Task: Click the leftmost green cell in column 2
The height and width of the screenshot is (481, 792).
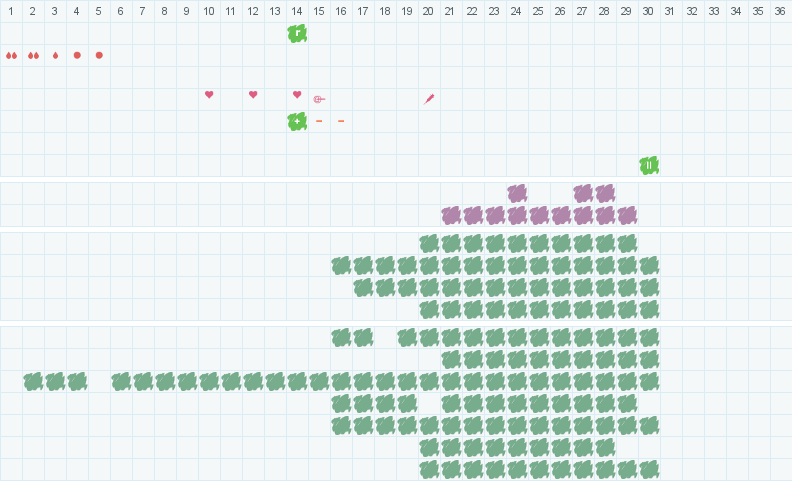Action: (33, 381)
